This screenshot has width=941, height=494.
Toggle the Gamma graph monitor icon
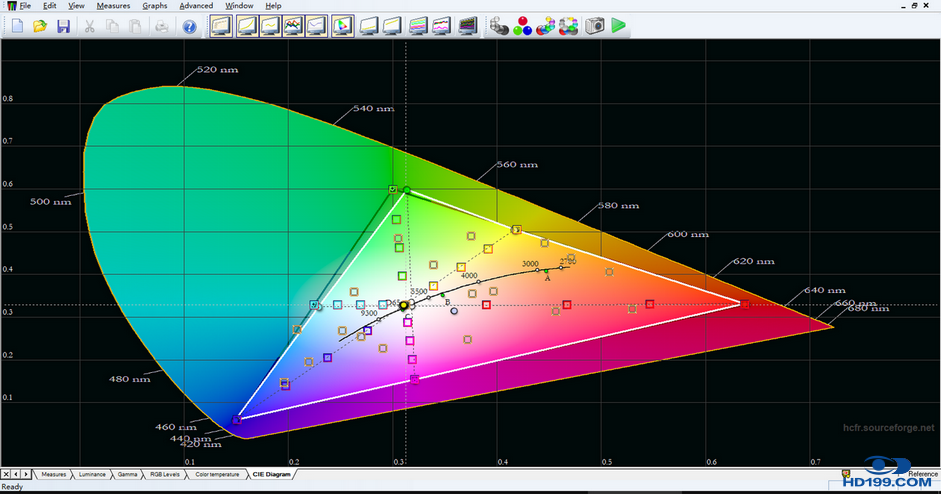click(270, 26)
